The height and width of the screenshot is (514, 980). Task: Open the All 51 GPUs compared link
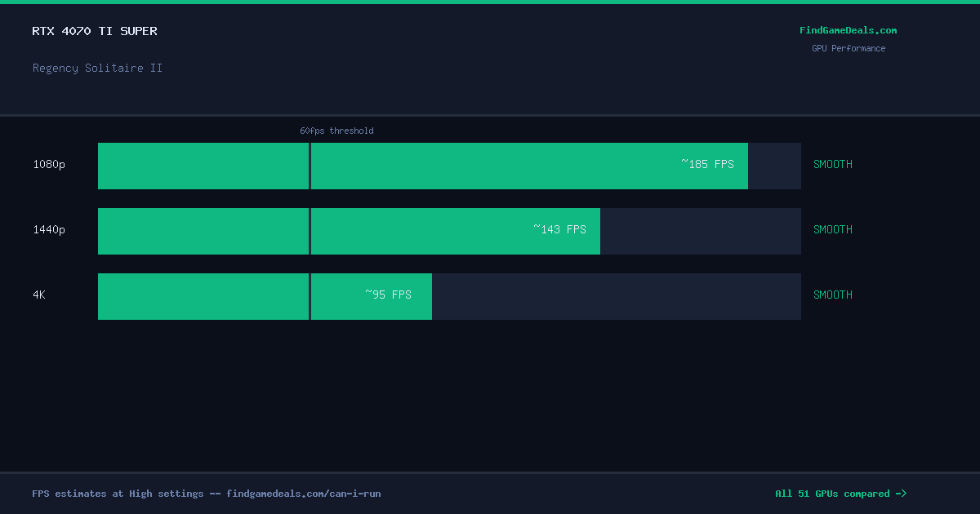[x=840, y=494]
